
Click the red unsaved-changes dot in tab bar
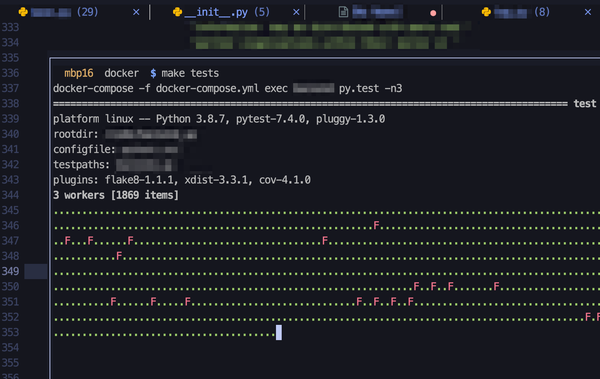(433, 13)
